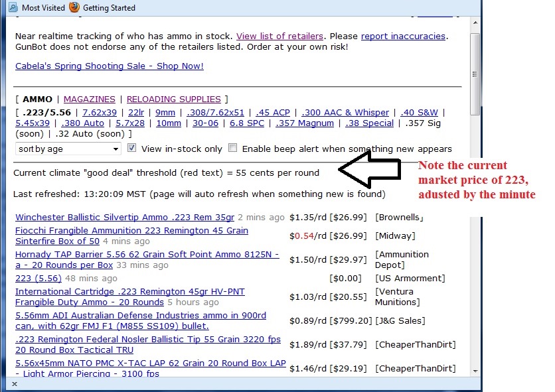Click the report inaccuracies link
The image size is (555, 392).
(403, 36)
